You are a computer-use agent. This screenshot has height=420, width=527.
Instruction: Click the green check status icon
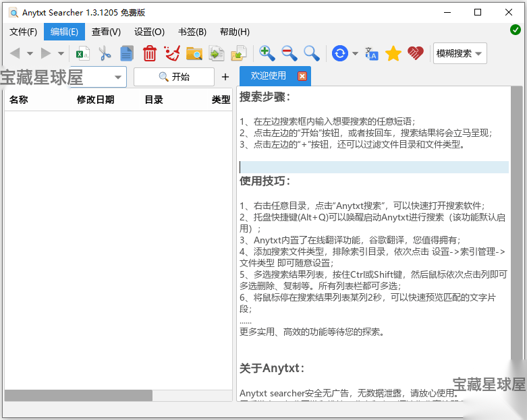tap(516, 30)
